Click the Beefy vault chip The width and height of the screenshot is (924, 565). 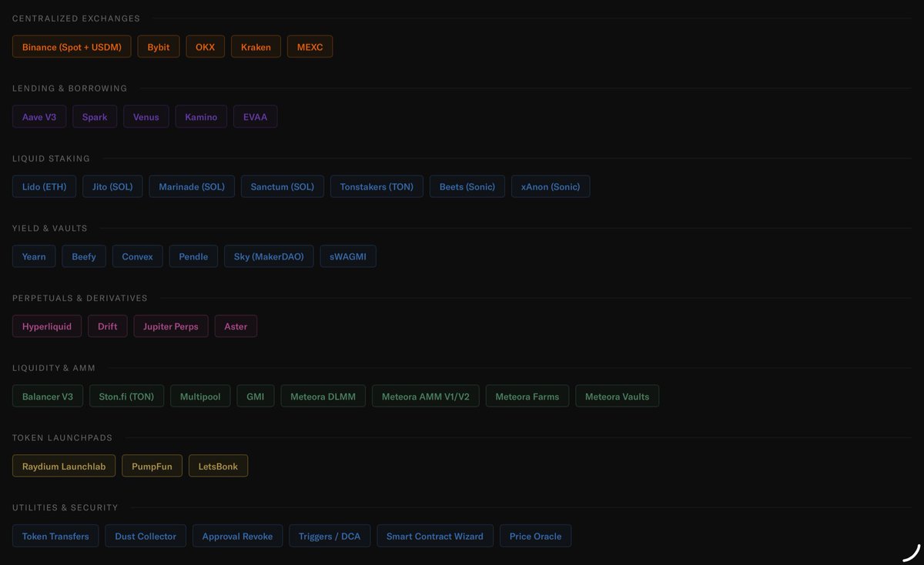coord(84,256)
